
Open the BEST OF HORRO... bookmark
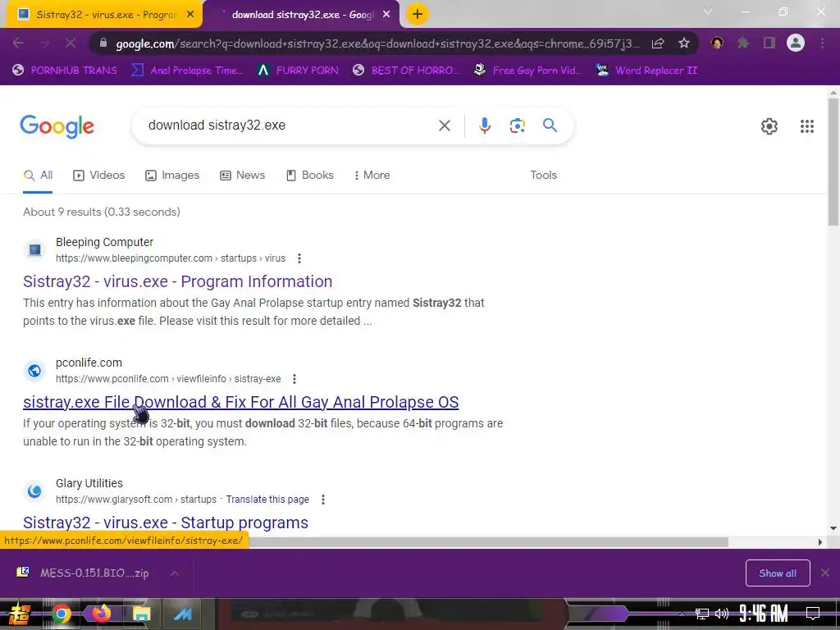tap(406, 71)
